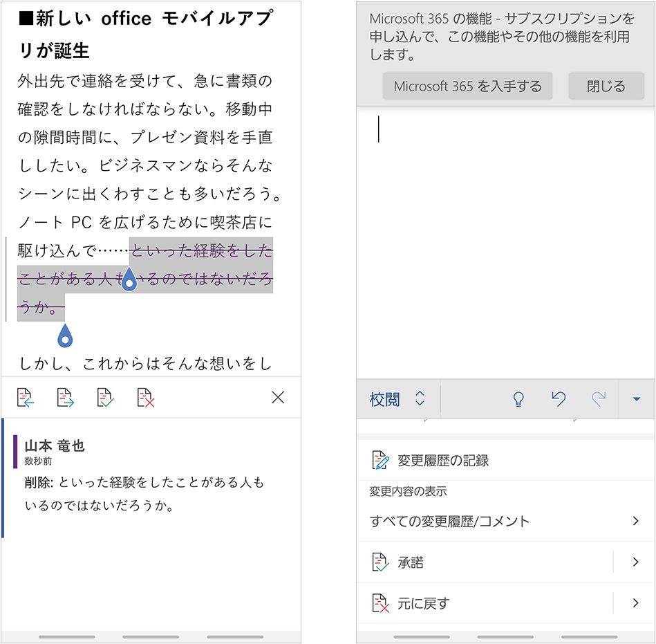Screen dimensions: 656x644
Task: Tap the empty document text area with cursor
Action: [506, 243]
